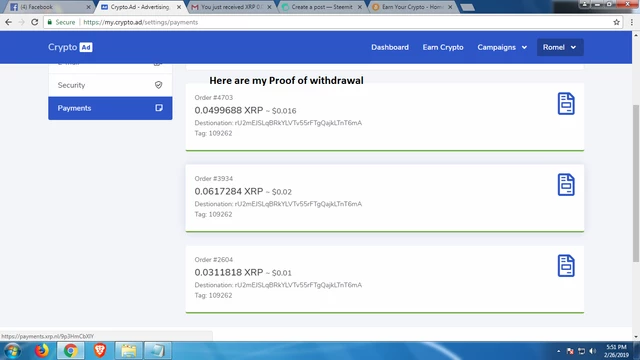
Task: Switch to the Create a post Steemit tab
Action: pos(322,7)
